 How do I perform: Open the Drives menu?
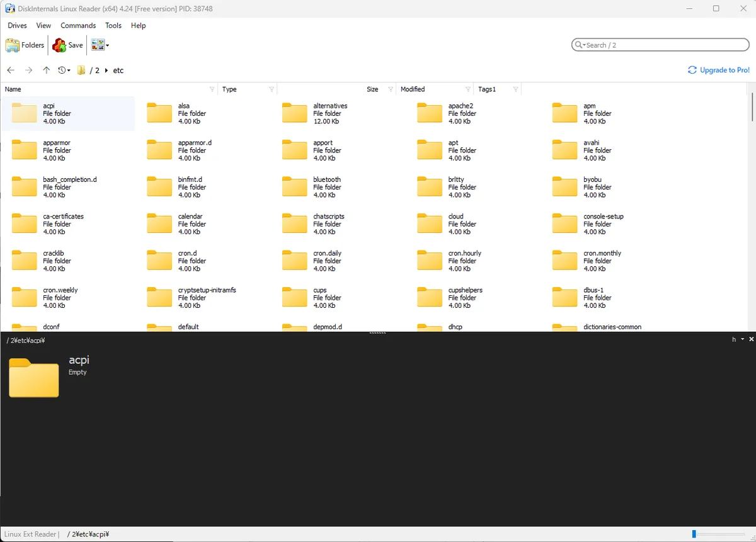[17, 26]
